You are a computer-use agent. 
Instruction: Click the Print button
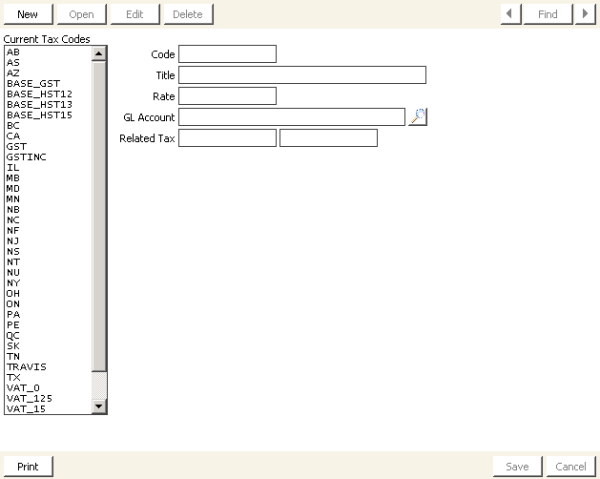pyautogui.click(x=28, y=466)
